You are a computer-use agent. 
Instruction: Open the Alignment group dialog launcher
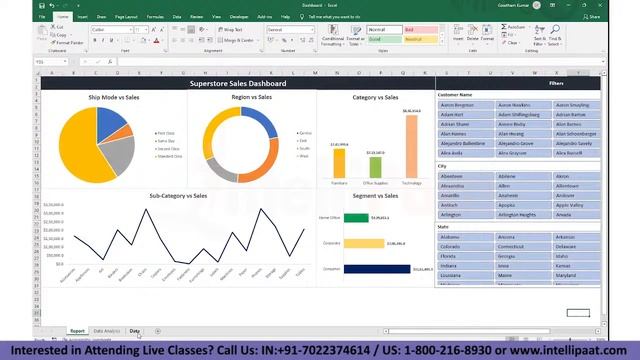261,51
